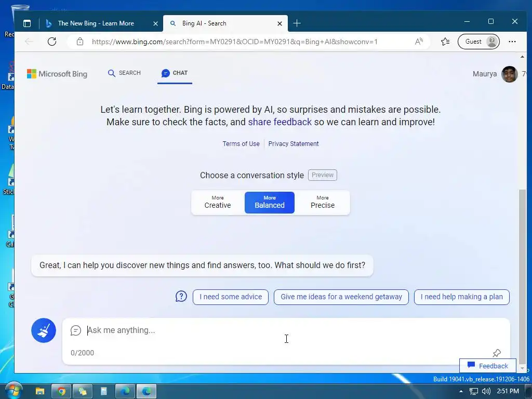
Task: Select More Creative conversation style
Action: 218,202
